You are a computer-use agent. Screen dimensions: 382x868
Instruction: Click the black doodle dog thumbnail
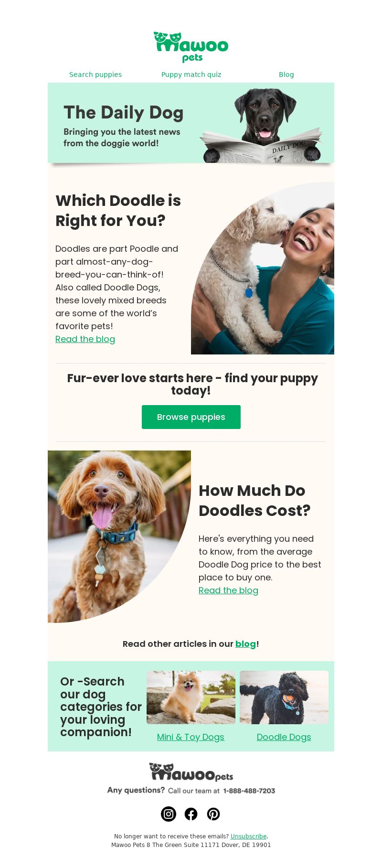point(284,697)
